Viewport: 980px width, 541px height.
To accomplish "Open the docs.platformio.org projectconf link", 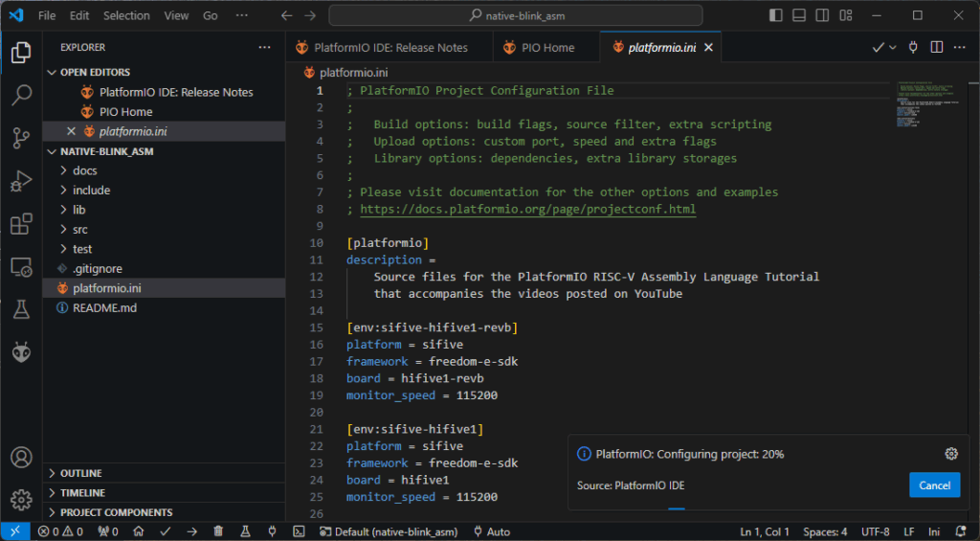I will coord(527,209).
